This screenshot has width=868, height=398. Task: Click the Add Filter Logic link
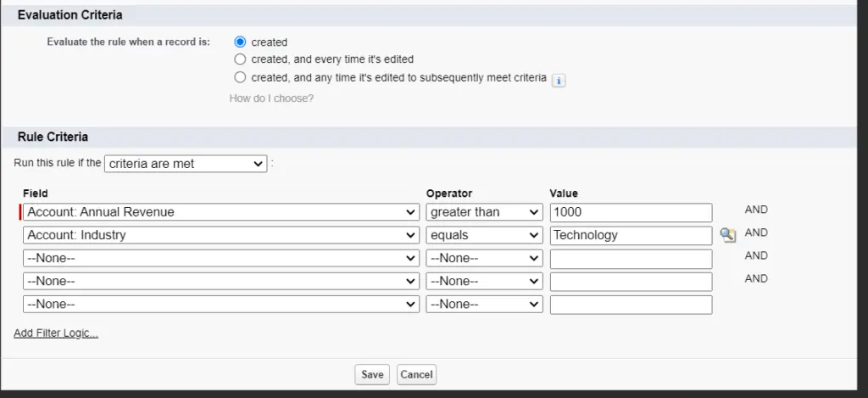click(x=56, y=334)
